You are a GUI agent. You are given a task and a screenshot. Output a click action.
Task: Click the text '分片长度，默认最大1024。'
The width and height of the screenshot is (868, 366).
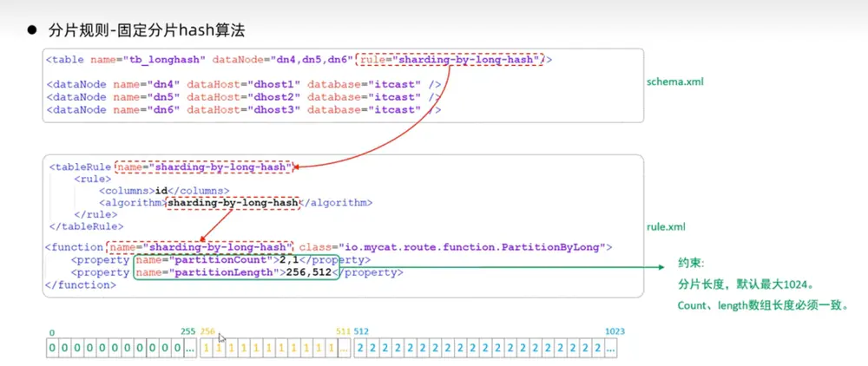pyautogui.click(x=748, y=284)
